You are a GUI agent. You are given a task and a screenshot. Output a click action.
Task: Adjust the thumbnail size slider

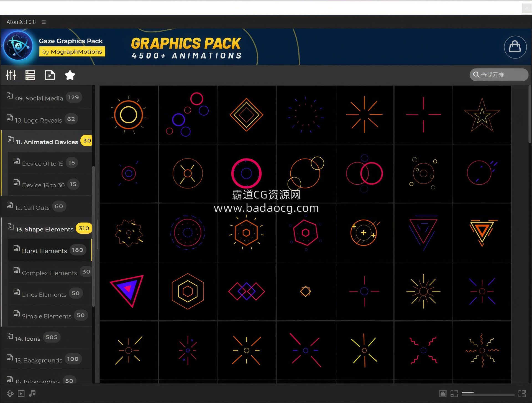pos(488,394)
